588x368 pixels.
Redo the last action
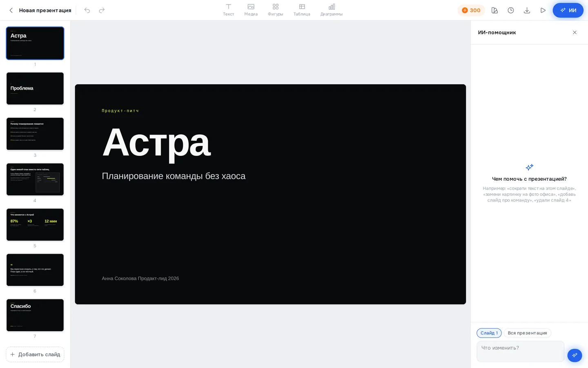coord(102,10)
